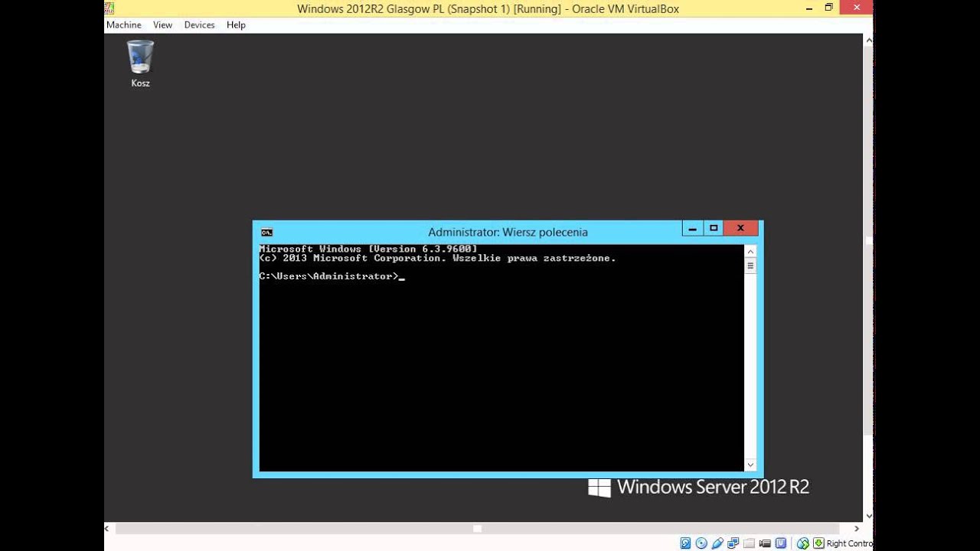
Task: Click the CPU features status icon
Action: [x=781, y=543]
